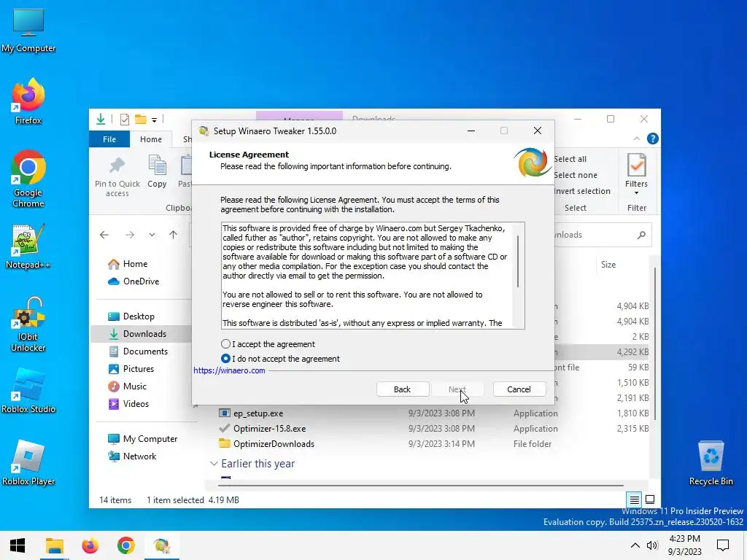Image resolution: width=747 pixels, height=560 pixels.
Task: Go up one folder level in Explorer
Action: [x=174, y=235]
